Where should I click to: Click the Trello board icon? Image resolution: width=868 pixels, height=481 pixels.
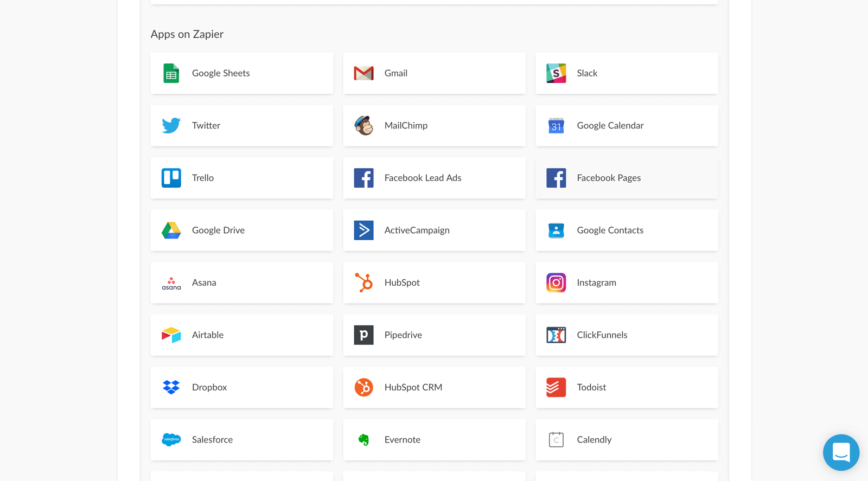pos(171,178)
